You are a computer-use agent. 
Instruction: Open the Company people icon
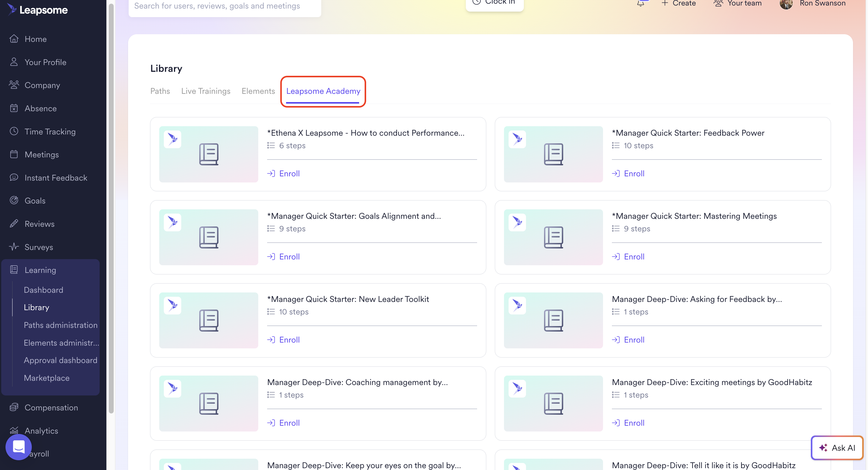(x=14, y=85)
